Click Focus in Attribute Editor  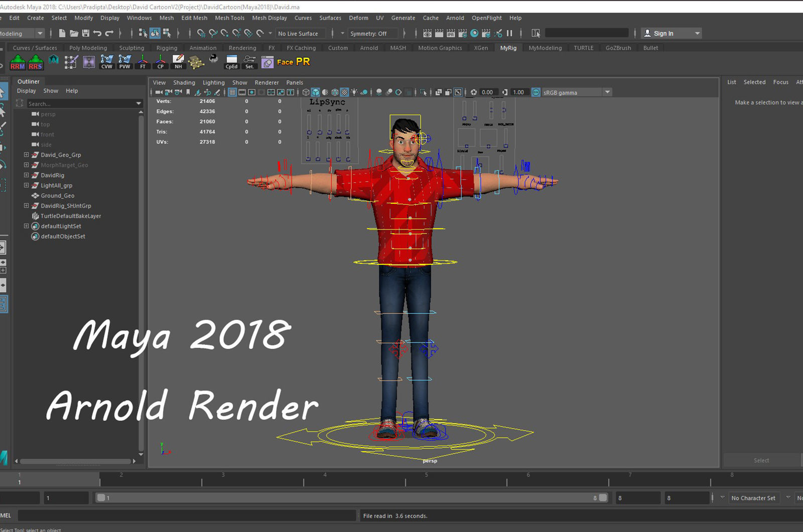(x=781, y=82)
